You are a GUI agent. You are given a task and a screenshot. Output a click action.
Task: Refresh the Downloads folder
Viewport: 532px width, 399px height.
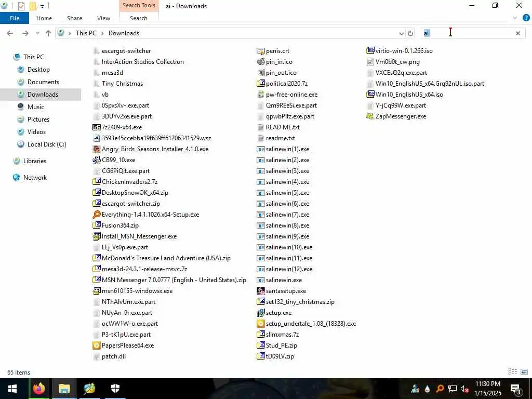click(410, 33)
